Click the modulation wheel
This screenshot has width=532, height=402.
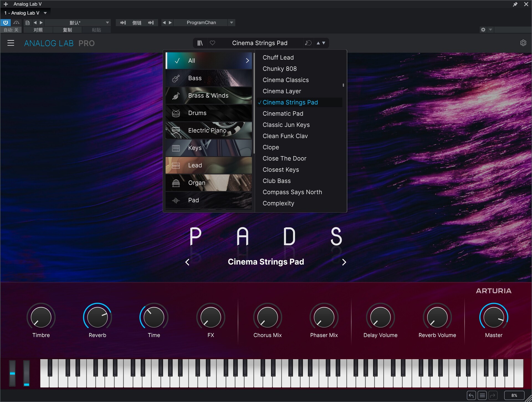pos(26,373)
